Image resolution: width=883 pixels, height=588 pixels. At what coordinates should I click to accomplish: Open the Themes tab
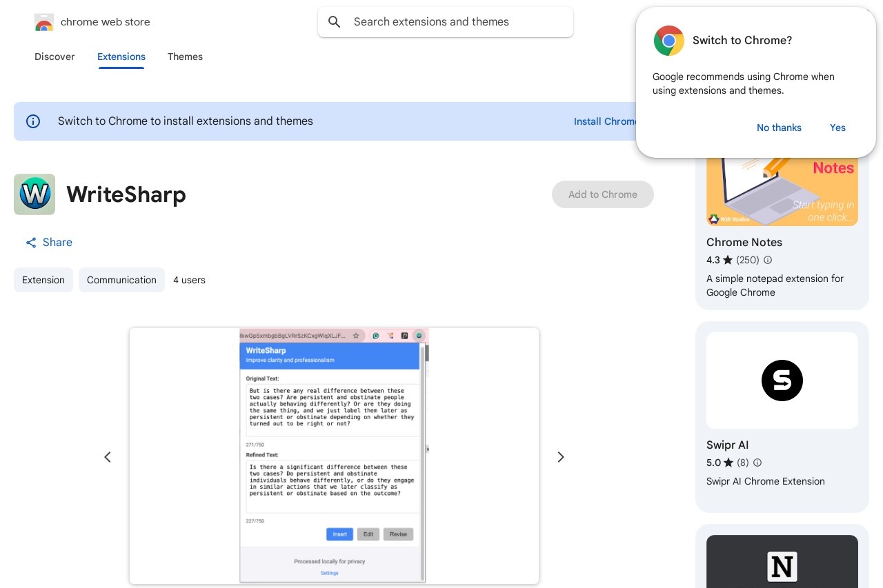click(185, 57)
